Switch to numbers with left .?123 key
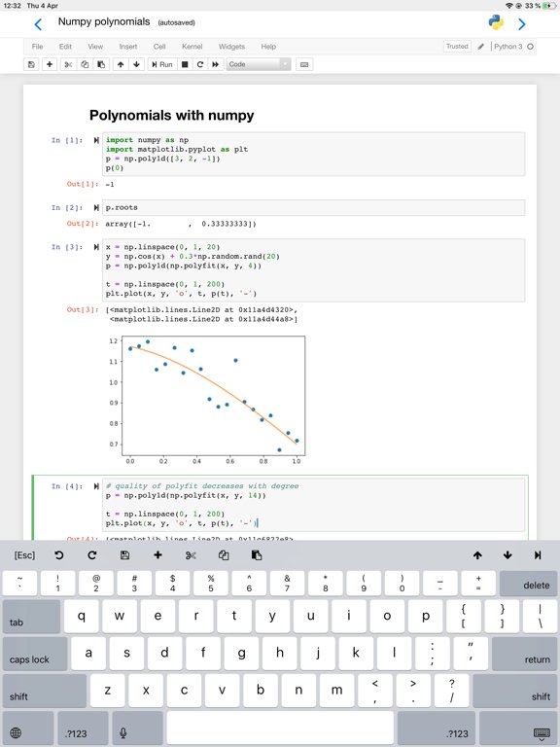This screenshot has width=560, height=747. click(83, 728)
